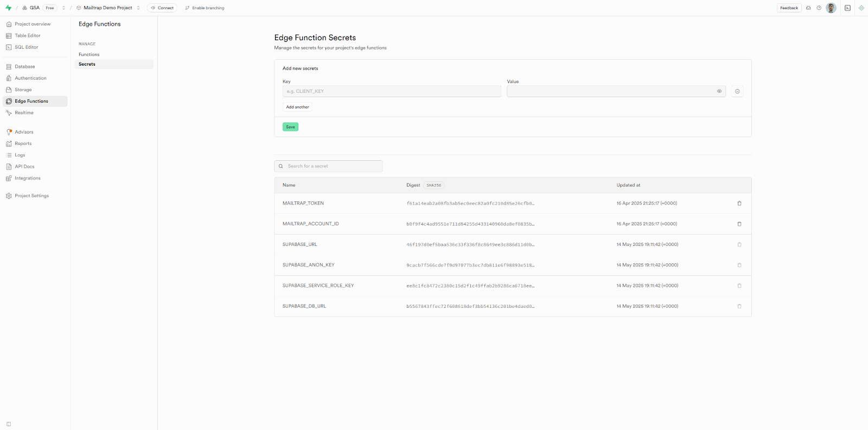Click the Updated at column header

[628, 185]
